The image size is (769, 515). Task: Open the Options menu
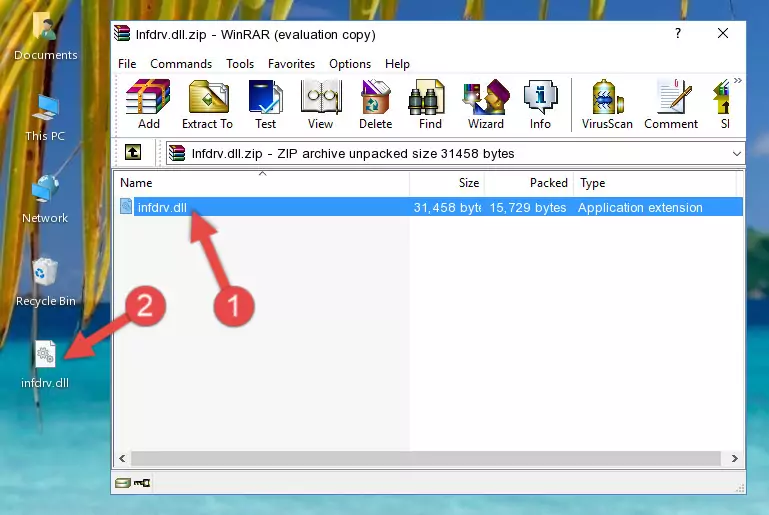[x=350, y=64]
